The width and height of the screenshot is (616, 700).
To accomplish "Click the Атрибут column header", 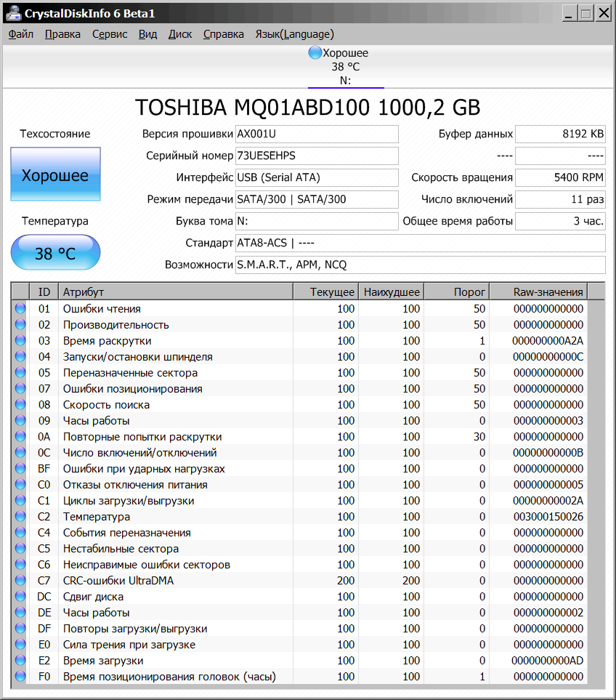I will 174,292.
